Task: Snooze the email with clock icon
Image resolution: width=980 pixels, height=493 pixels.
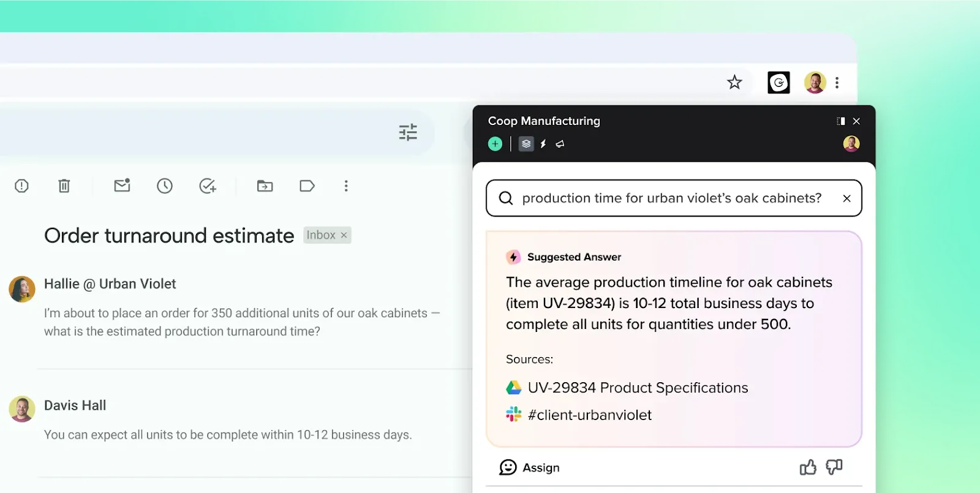Action: [165, 186]
